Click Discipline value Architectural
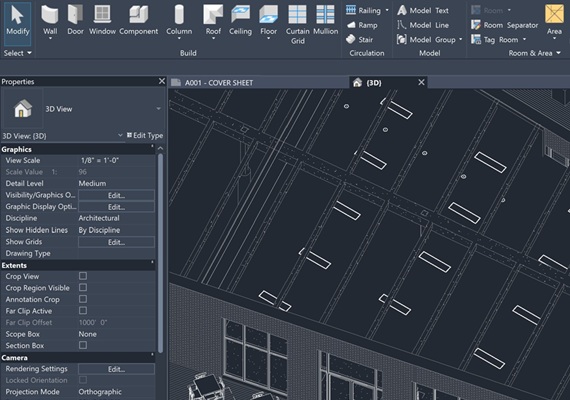Screen dimensions: 570x400 pyautogui.click(x=116, y=218)
